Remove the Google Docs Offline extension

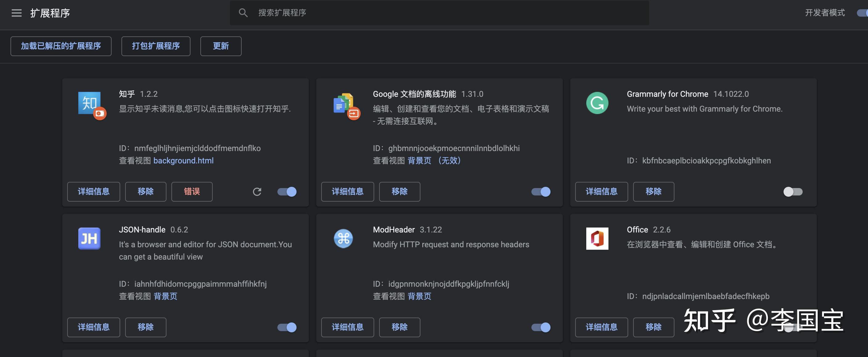399,192
